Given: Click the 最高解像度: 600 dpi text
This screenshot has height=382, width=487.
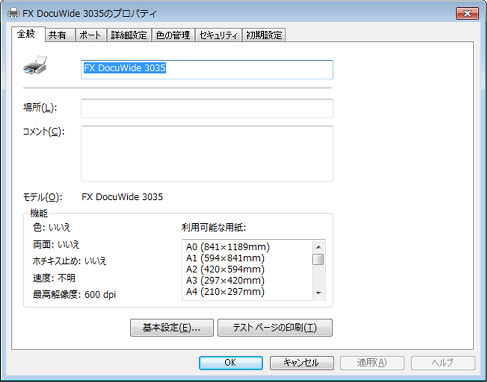Looking at the screenshot, I should pos(74,295).
